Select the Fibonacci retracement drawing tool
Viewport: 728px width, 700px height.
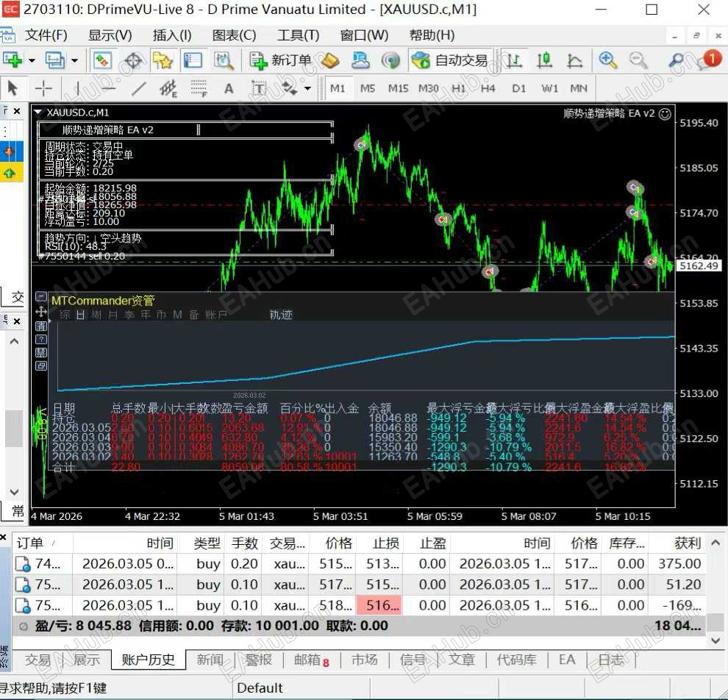point(199,89)
